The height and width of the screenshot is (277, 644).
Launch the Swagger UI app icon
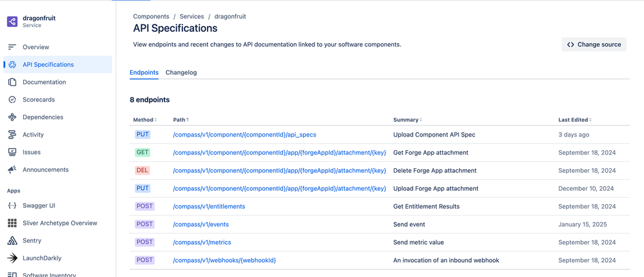pyautogui.click(x=12, y=205)
